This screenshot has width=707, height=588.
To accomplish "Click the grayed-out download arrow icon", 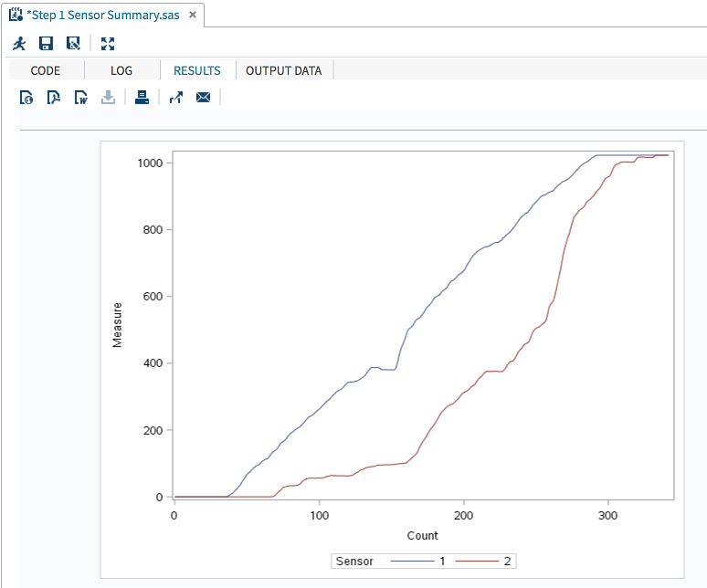I will (x=108, y=98).
